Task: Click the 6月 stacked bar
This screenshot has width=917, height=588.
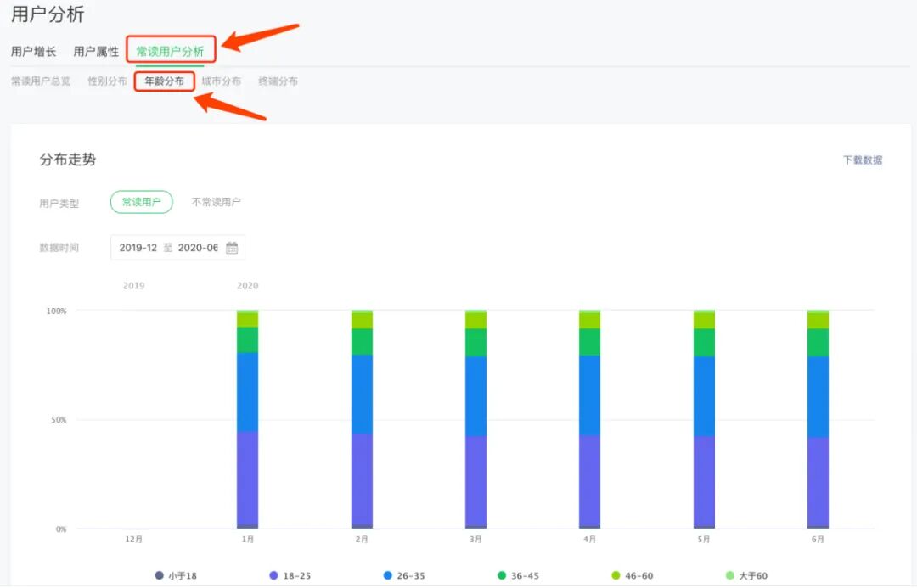Action: click(819, 419)
